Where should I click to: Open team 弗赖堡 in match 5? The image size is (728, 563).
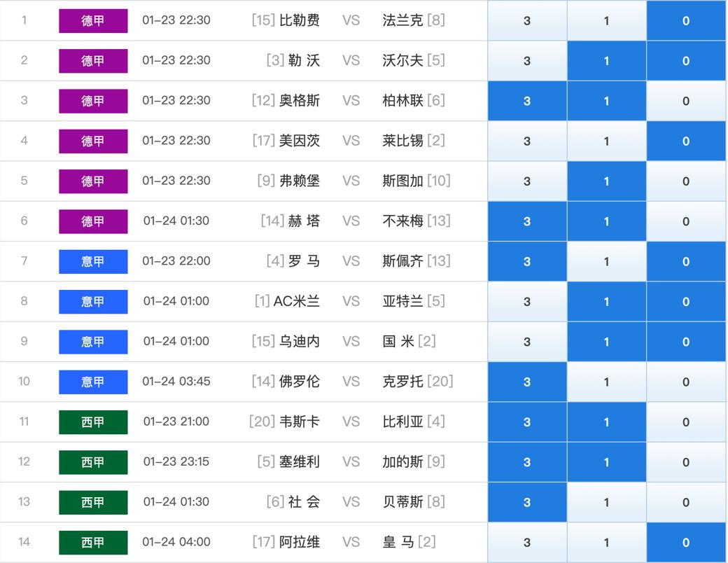(x=300, y=181)
